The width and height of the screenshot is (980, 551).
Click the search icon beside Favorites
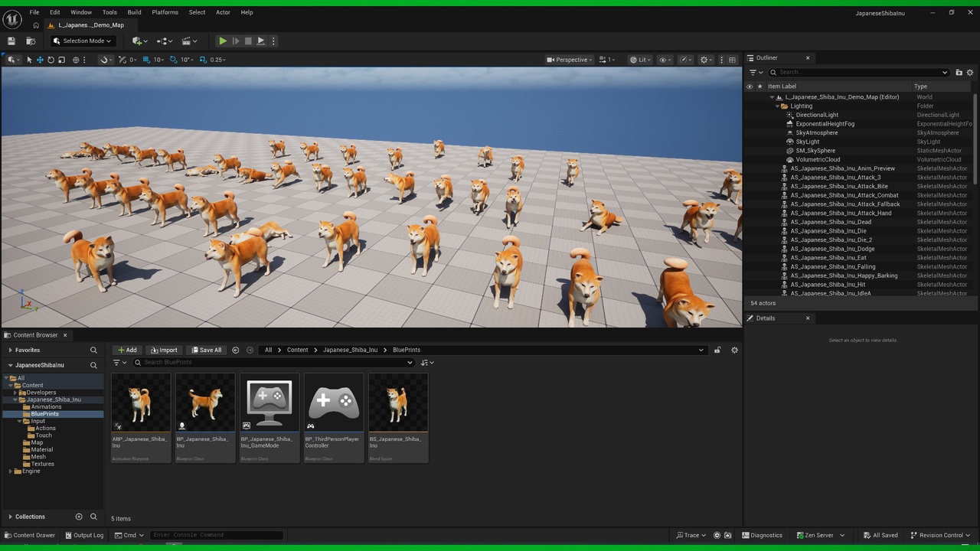pos(93,350)
